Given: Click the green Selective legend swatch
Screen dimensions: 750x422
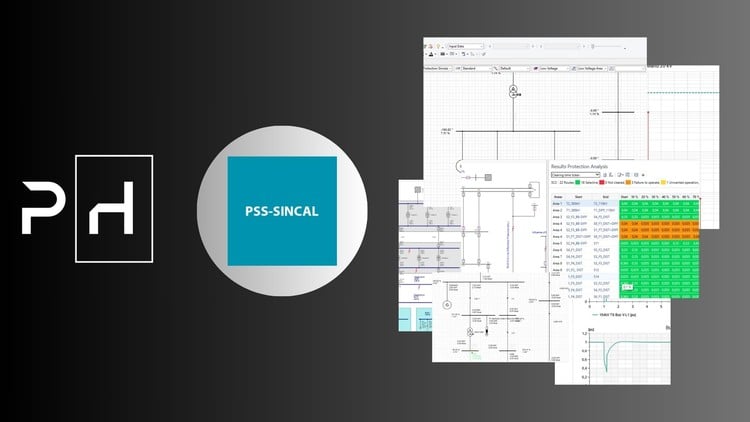Looking at the screenshot, I should [578, 182].
